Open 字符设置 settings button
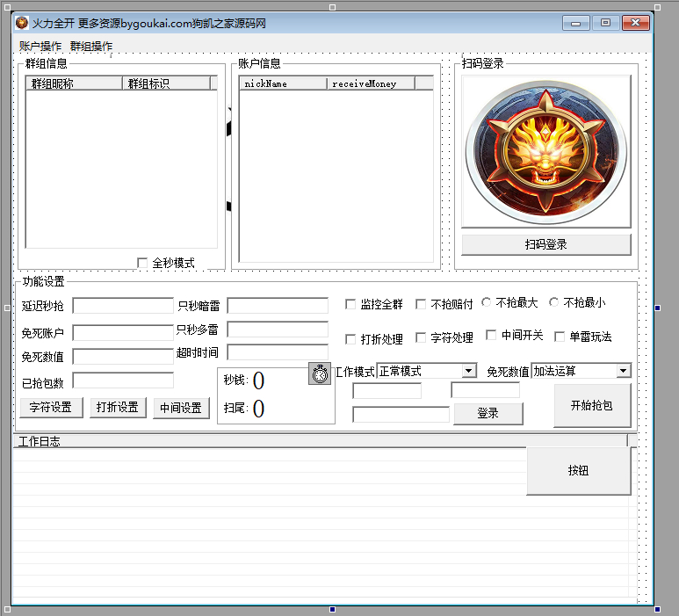This screenshot has height=616, width=679. click(x=51, y=408)
